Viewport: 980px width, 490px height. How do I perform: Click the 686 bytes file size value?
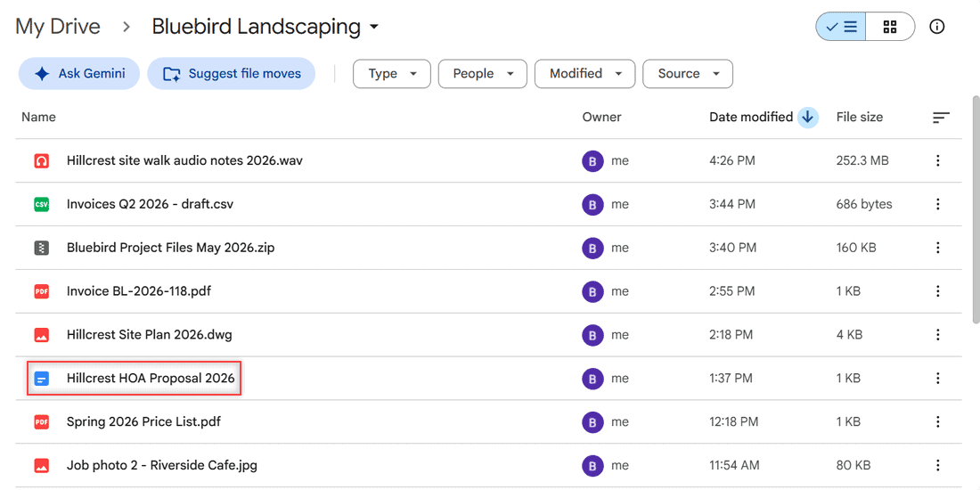pos(864,204)
